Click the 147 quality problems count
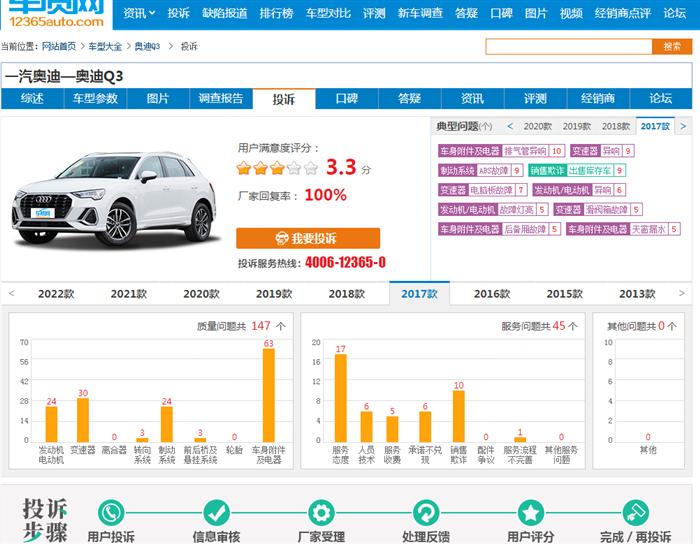Viewport: 700px width, 544px height. coord(261,326)
